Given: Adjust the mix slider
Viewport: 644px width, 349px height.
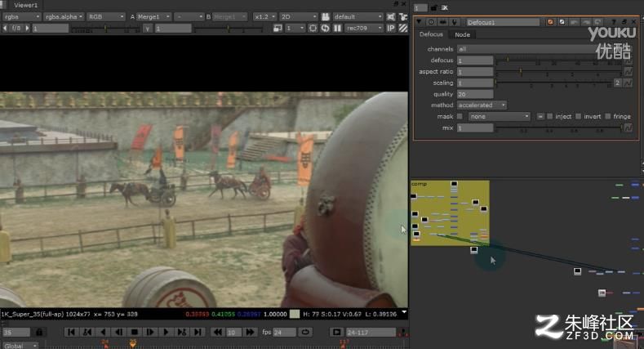Looking at the screenshot, I should (559, 128).
